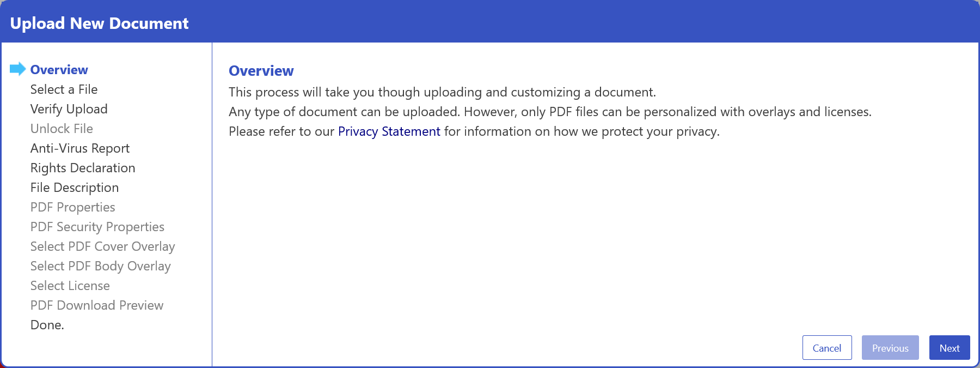Open the Anti-Virus Report step

point(80,148)
